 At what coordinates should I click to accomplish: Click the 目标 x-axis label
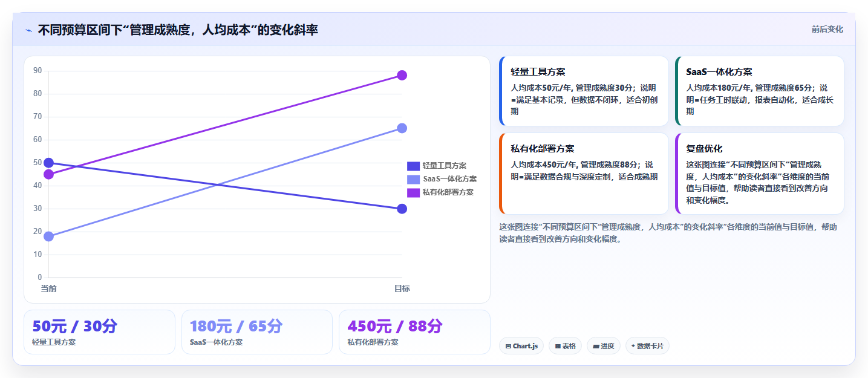pyautogui.click(x=402, y=288)
